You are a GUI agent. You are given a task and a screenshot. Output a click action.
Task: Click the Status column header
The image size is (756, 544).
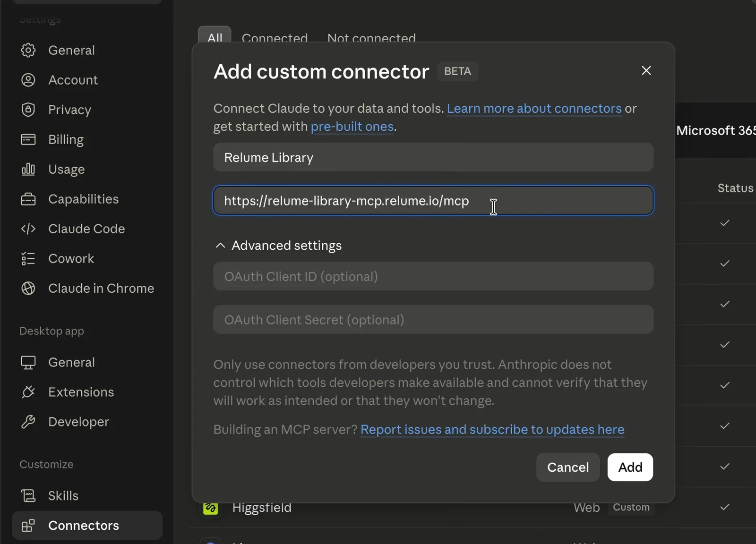pyautogui.click(x=736, y=188)
